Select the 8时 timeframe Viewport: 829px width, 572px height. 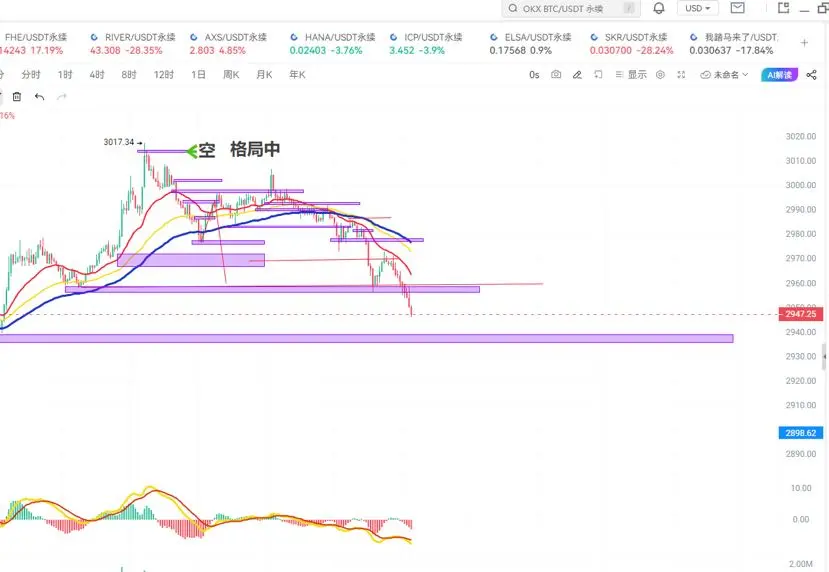(x=128, y=75)
